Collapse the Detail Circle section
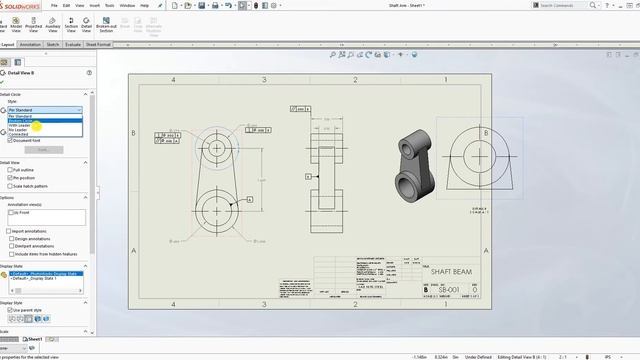 click(x=85, y=94)
